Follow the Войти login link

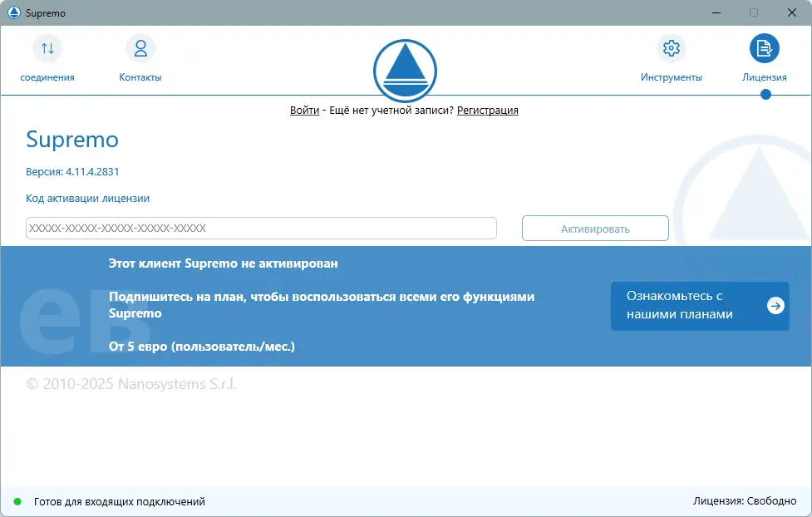(304, 111)
